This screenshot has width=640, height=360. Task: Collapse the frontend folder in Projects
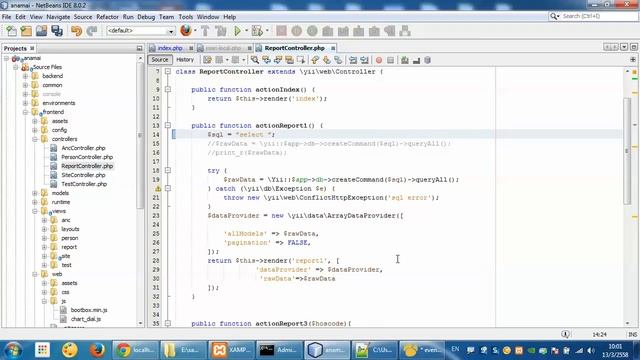(25, 112)
